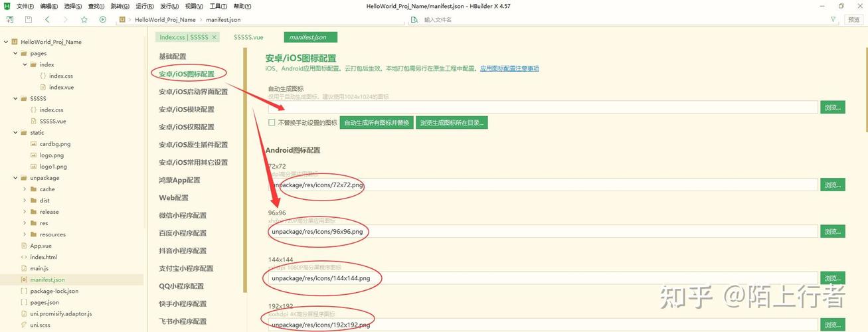Click 浏览 button for 96x96 icon
The image size is (868, 332).
pyautogui.click(x=833, y=231)
